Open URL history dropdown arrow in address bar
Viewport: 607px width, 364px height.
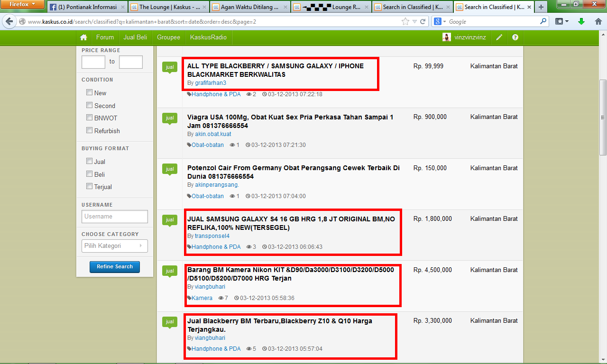pyautogui.click(x=415, y=21)
